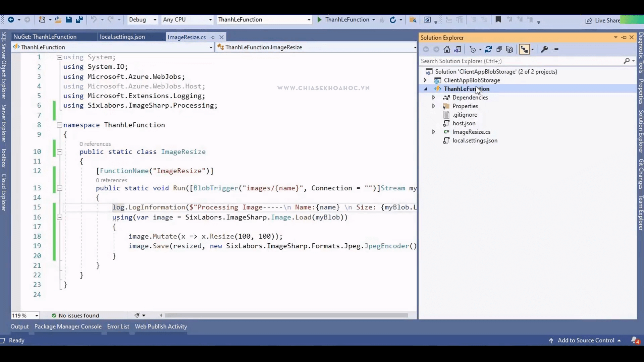The height and width of the screenshot is (362, 644).
Task: Toggle pin on the ImageResize.cs tab
Action: (x=213, y=37)
